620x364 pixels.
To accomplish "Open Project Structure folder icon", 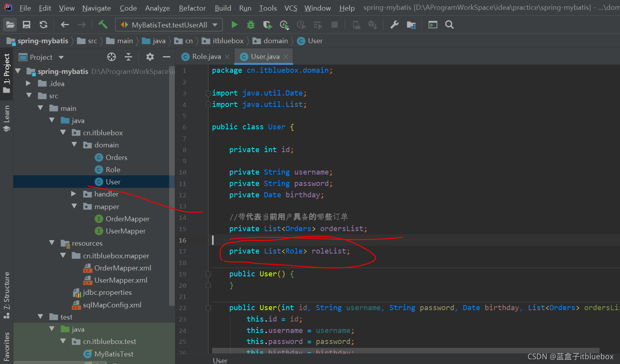I will point(411,25).
